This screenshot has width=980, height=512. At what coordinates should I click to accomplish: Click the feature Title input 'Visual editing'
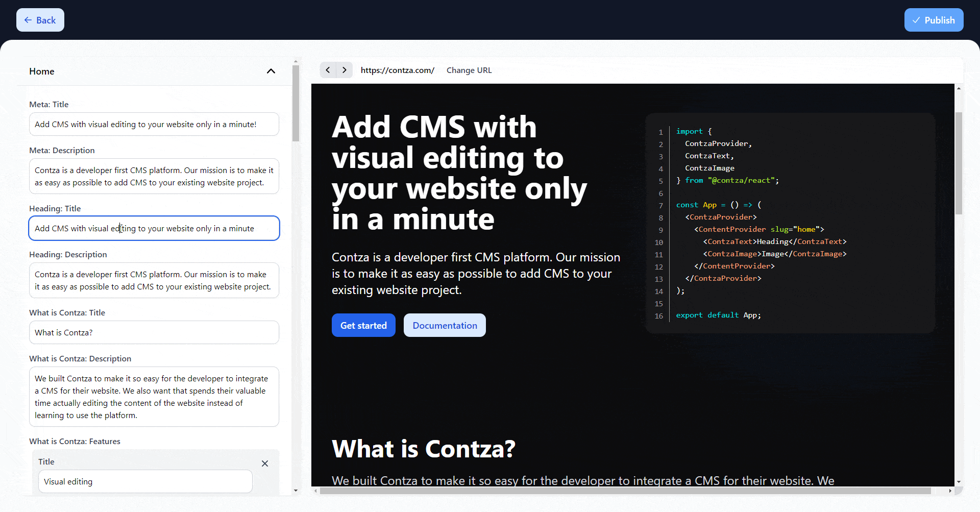[145, 481]
